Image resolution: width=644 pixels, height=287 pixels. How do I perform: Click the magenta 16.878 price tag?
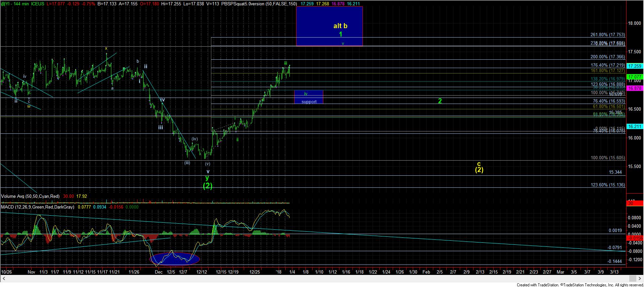tap(635, 88)
